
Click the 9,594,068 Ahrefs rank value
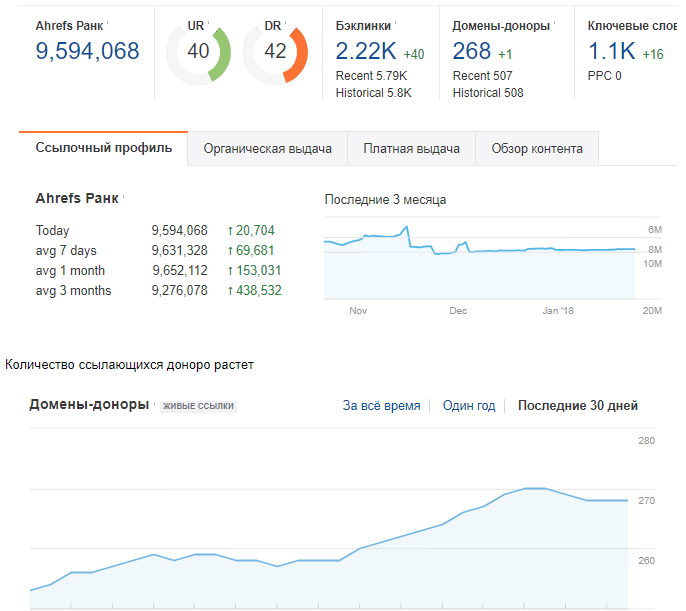pyautogui.click(x=87, y=51)
